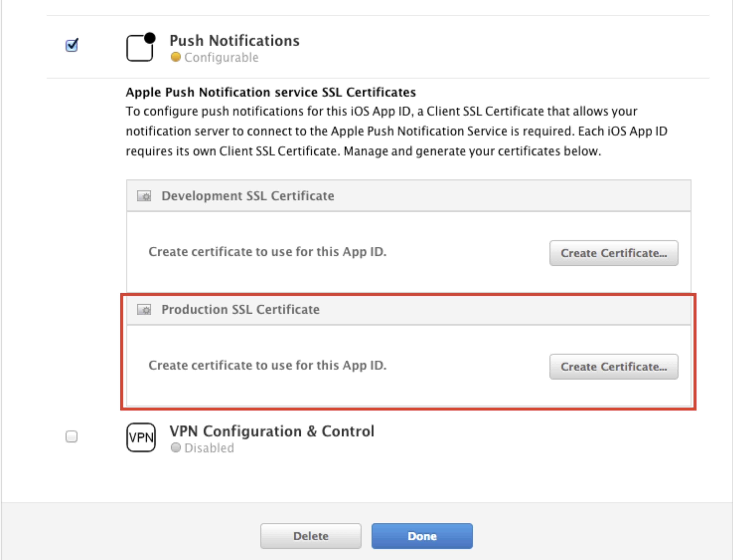Click the Push Notifications icon
The width and height of the screenshot is (733, 560).
click(141, 47)
